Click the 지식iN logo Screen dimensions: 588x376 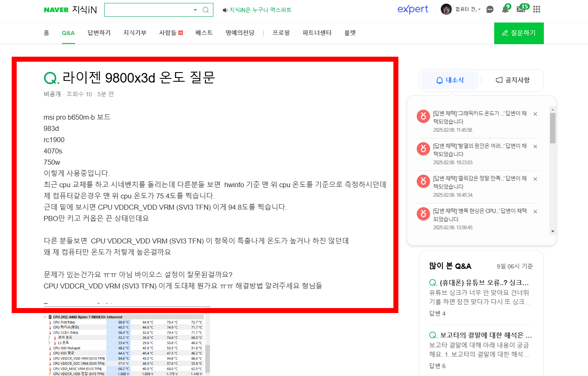coord(84,10)
